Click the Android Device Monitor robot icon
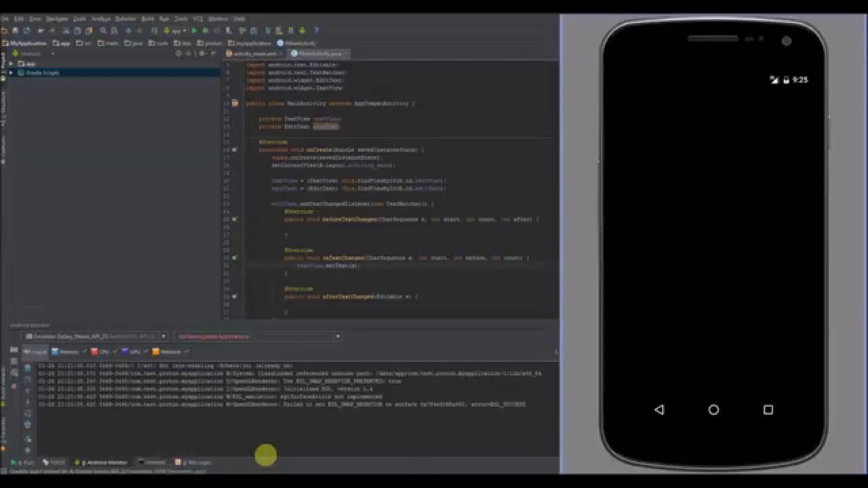Image resolution: width=868 pixels, height=488 pixels. (302, 30)
